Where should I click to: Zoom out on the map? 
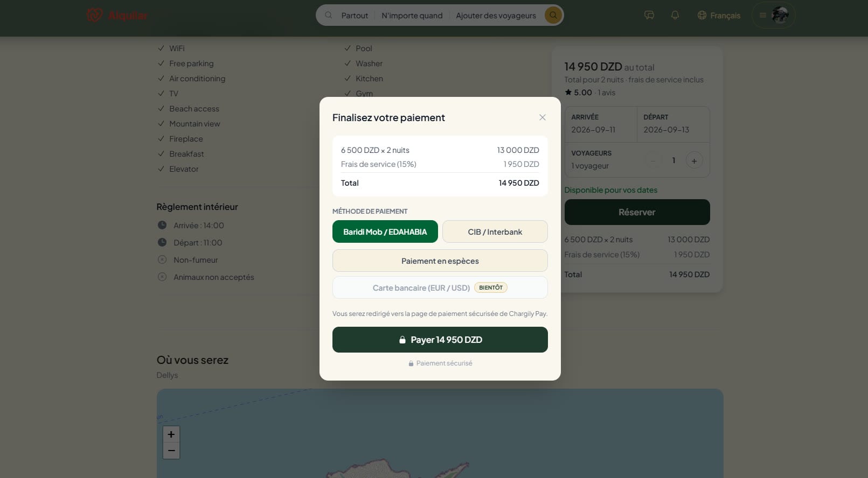click(x=171, y=451)
